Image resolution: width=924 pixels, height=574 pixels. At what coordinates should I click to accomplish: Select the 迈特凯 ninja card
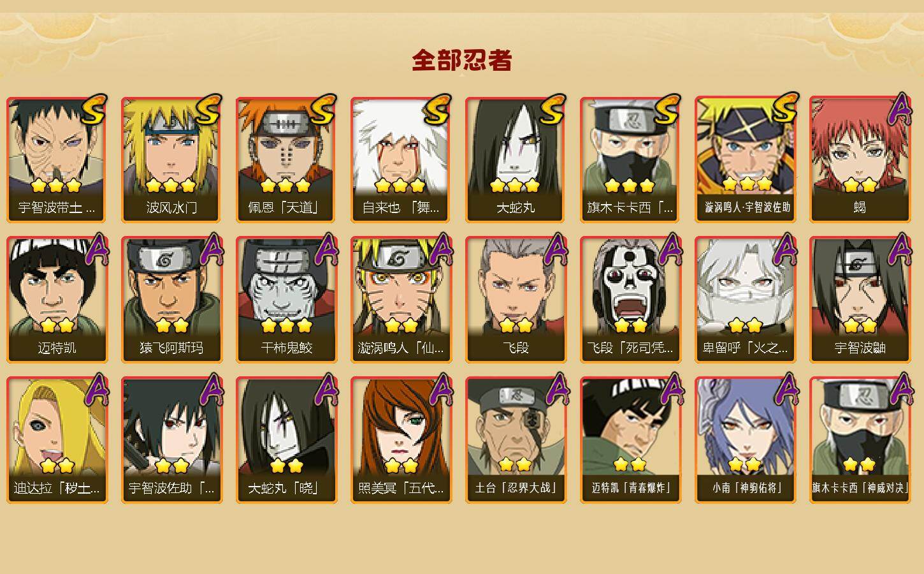[x=57, y=300]
